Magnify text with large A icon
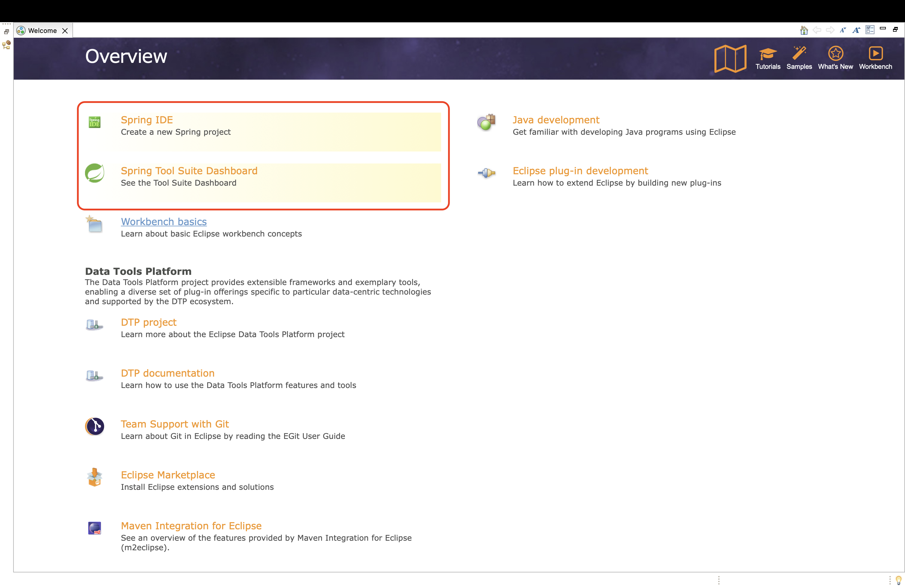Image resolution: width=905 pixels, height=588 pixels. (x=856, y=30)
